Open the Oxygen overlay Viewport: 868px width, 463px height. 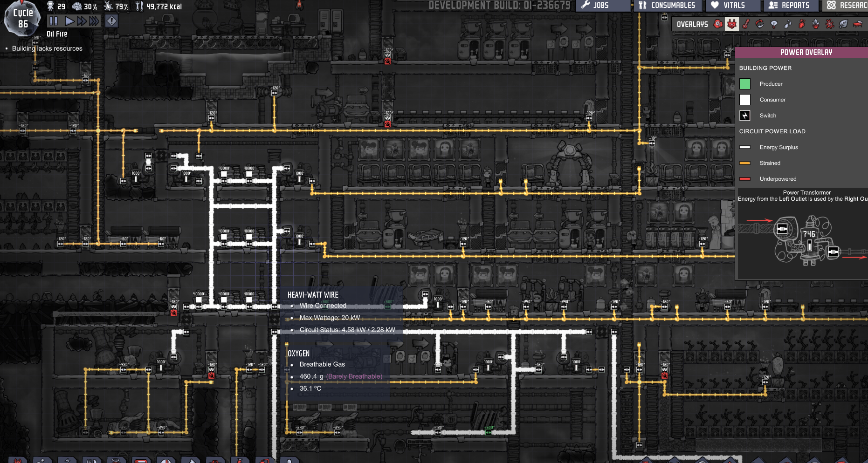[x=718, y=24]
